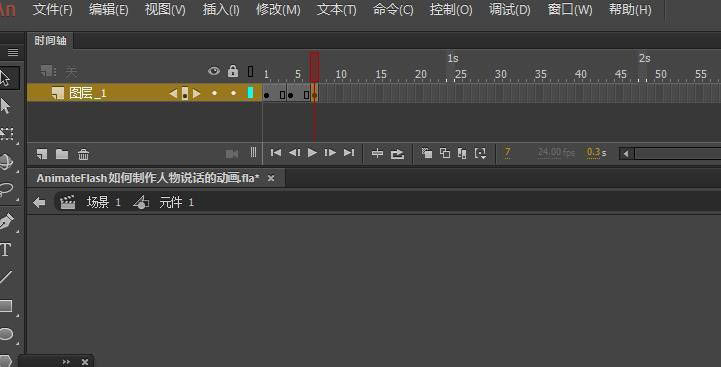Toggle lock dot of 图层_1
The width and height of the screenshot is (721, 367).
click(234, 93)
